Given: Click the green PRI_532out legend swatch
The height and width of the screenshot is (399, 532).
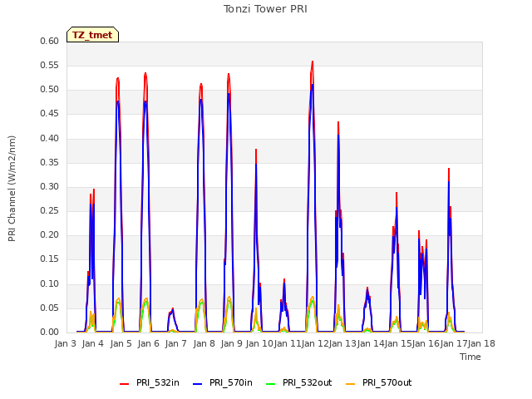Looking at the screenshot, I should pos(271,384).
